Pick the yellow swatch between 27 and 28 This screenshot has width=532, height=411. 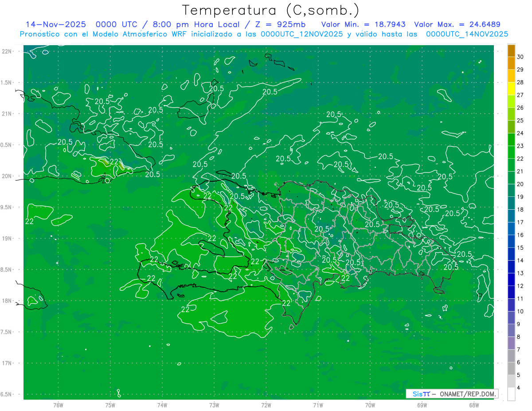point(511,89)
